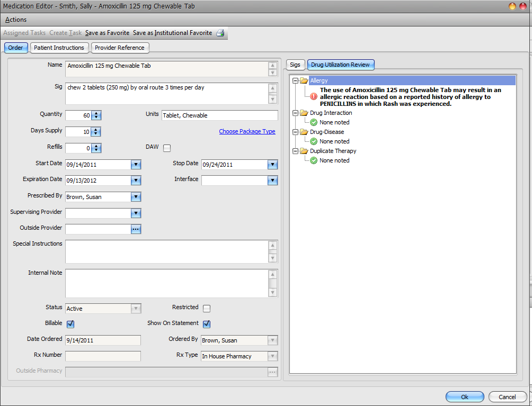Viewport: 532px width, 406px height.
Task: Switch to the Patient Instructions tab
Action: point(59,48)
